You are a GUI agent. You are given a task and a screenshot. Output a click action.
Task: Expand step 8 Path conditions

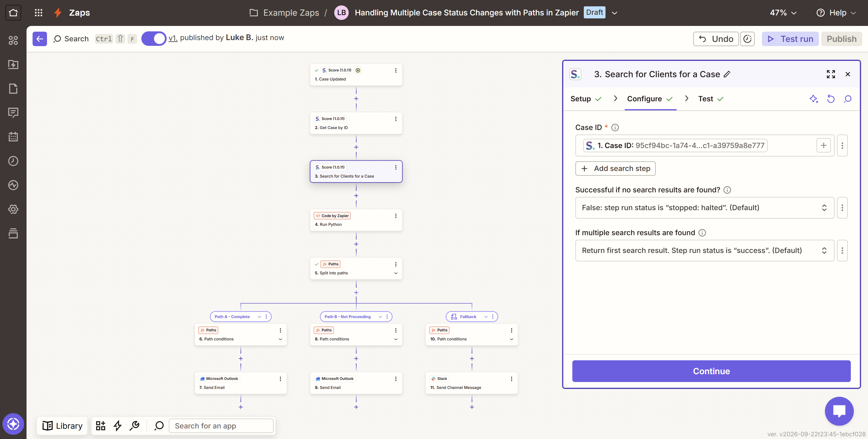coord(396,339)
